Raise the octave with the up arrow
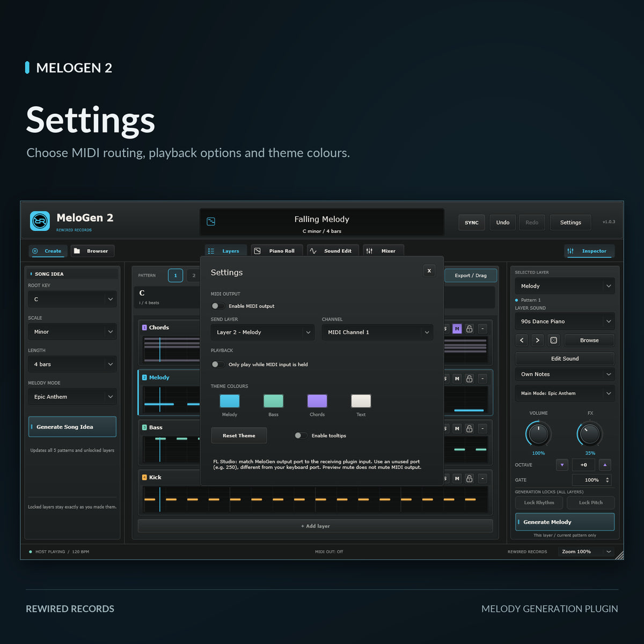The width and height of the screenshot is (644, 644). [605, 465]
